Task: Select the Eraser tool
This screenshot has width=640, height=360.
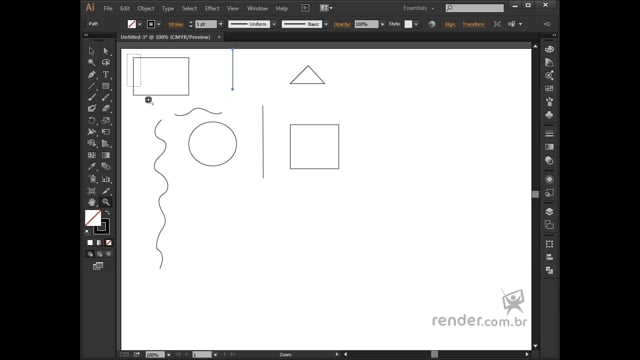Action: click(x=106, y=109)
